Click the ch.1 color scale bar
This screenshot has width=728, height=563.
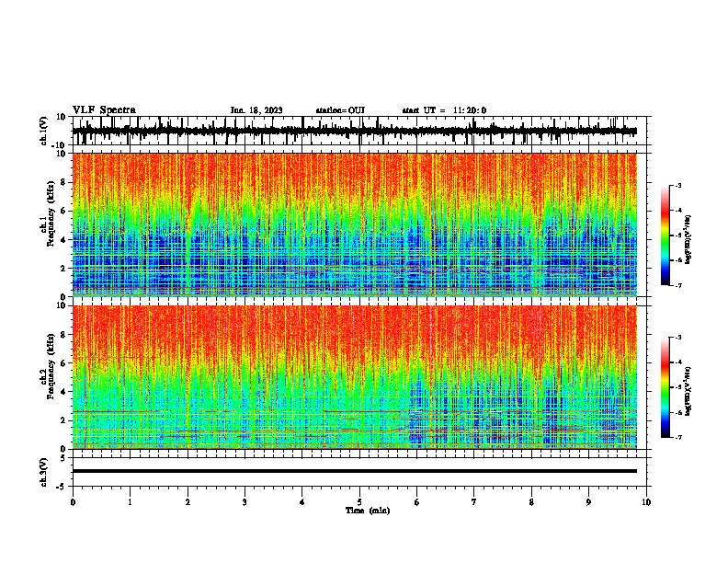point(665,236)
